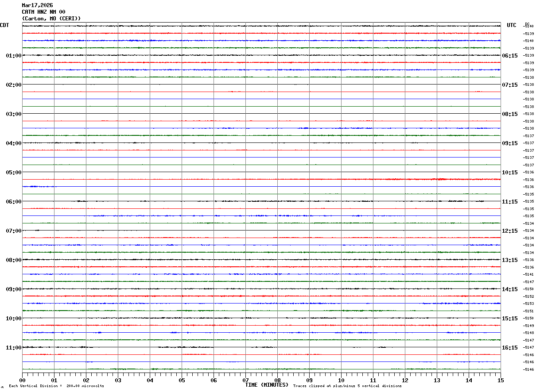Screen dimensions: 536x392
Task: Select the station code CATM HNZ NM 00
Action: pyautogui.click(x=43, y=12)
